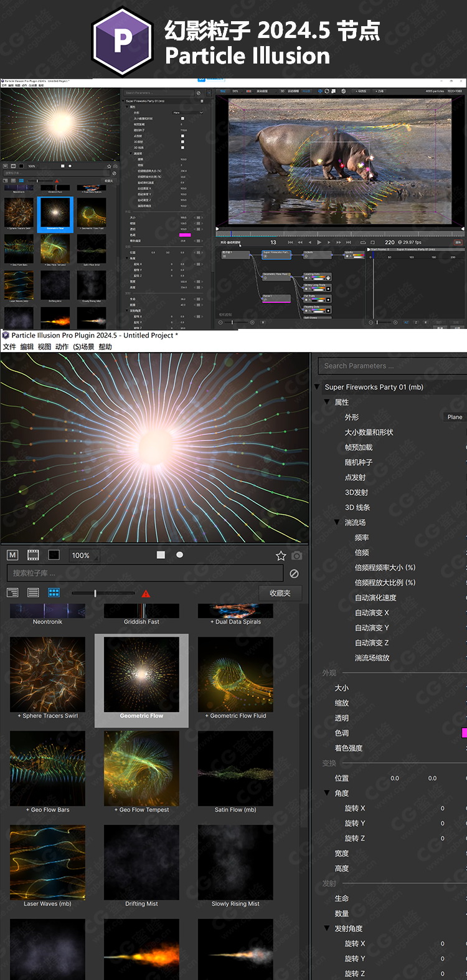Open the 文件 menu
The image size is (467, 980).
tap(9, 347)
